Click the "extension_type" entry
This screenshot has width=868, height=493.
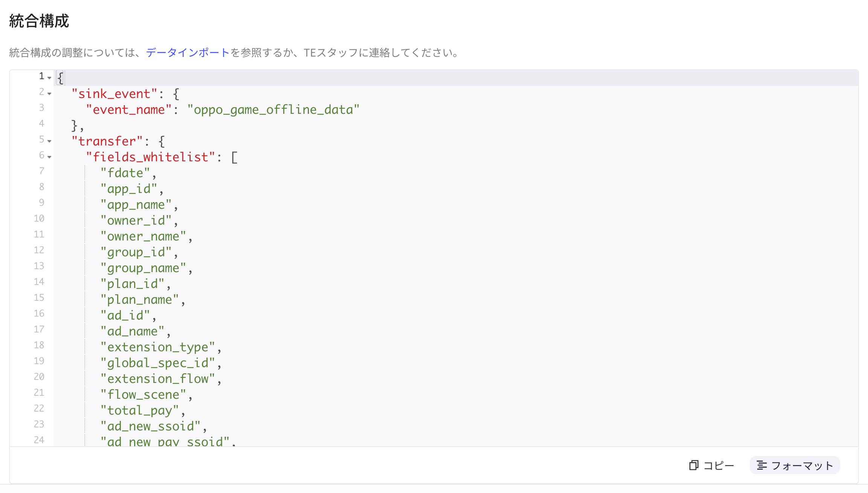157,347
